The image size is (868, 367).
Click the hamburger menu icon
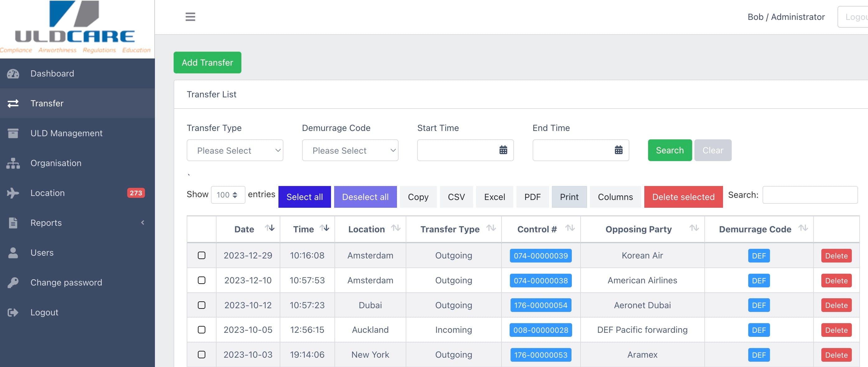pos(190,16)
